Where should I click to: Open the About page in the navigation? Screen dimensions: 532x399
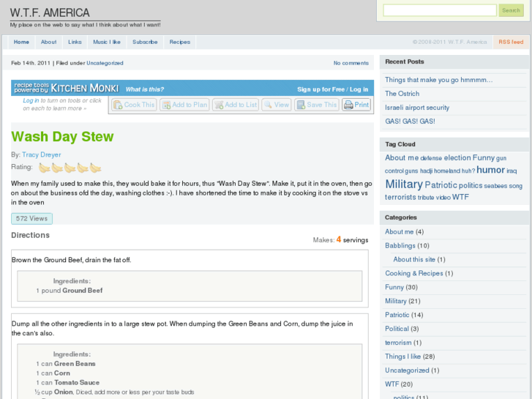coord(48,42)
